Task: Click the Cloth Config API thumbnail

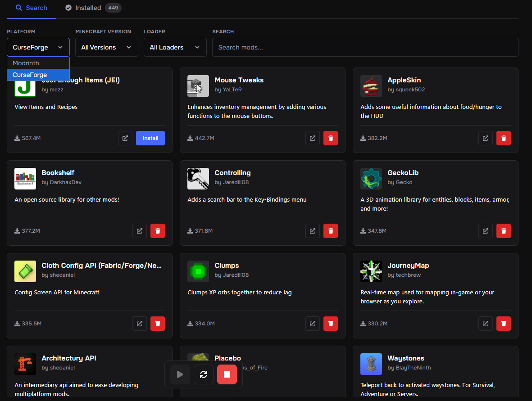Action: pos(25,271)
